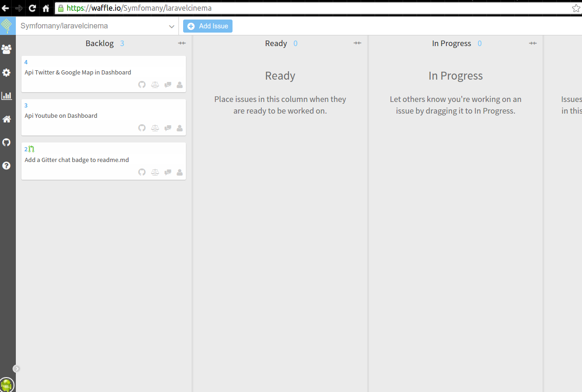Open the Symfomany/laravelcinema project dropdown

97,26
